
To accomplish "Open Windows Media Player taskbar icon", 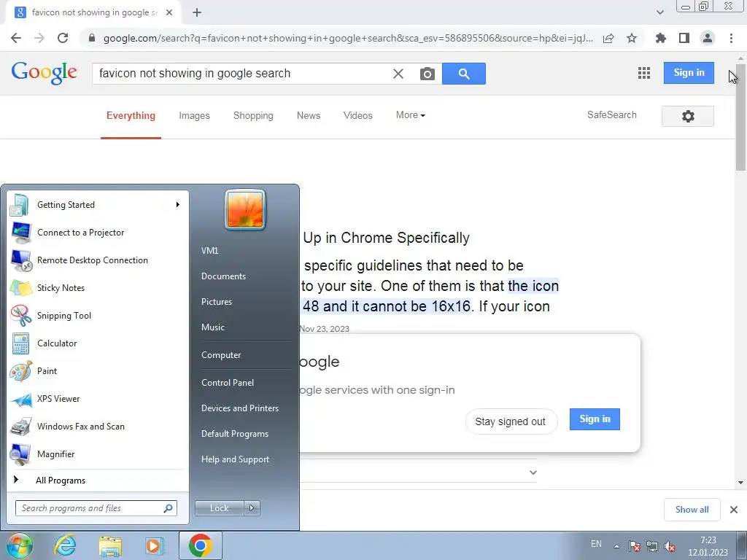I will [155, 545].
